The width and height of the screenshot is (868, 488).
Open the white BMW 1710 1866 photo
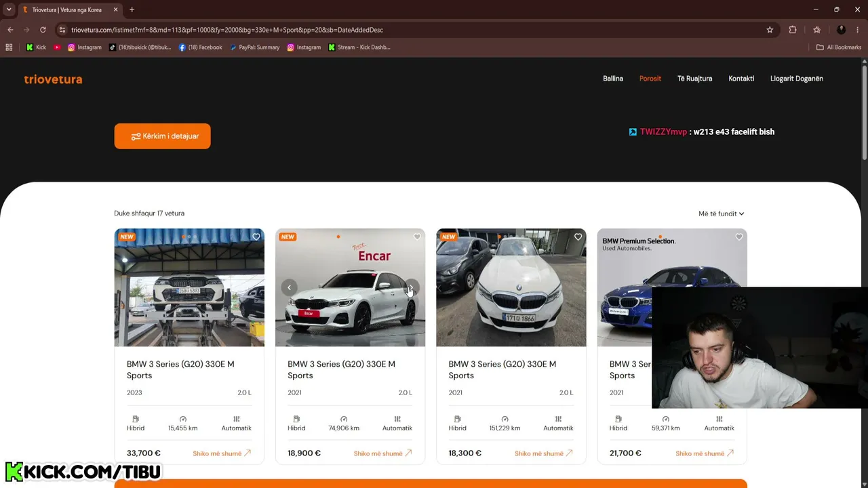(511, 287)
